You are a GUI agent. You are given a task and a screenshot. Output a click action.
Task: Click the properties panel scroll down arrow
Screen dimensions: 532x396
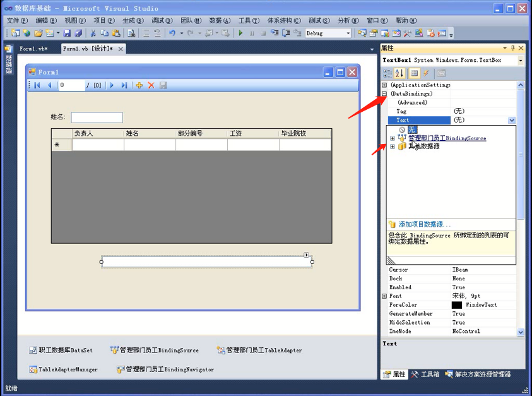pyautogui.click(x=521, y=332)
